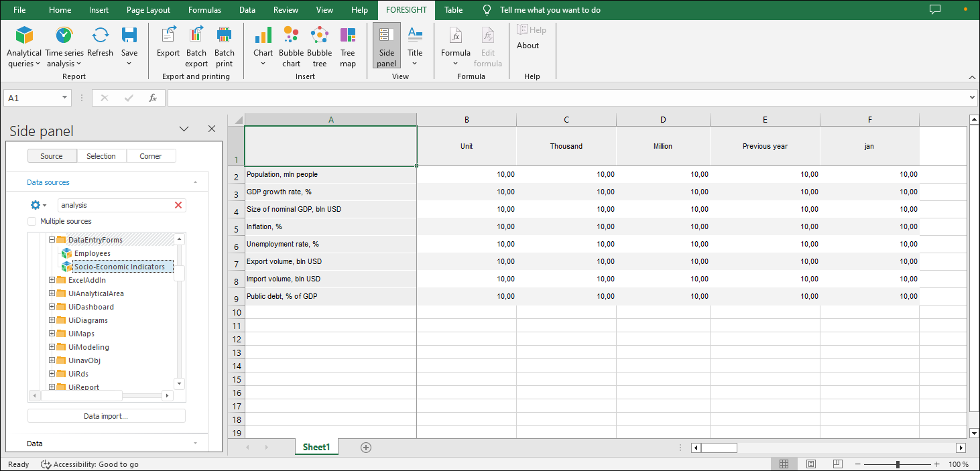The image size is (980, 471).
Task: Open the Formulas ribbon tab
Action: point(204,10)
